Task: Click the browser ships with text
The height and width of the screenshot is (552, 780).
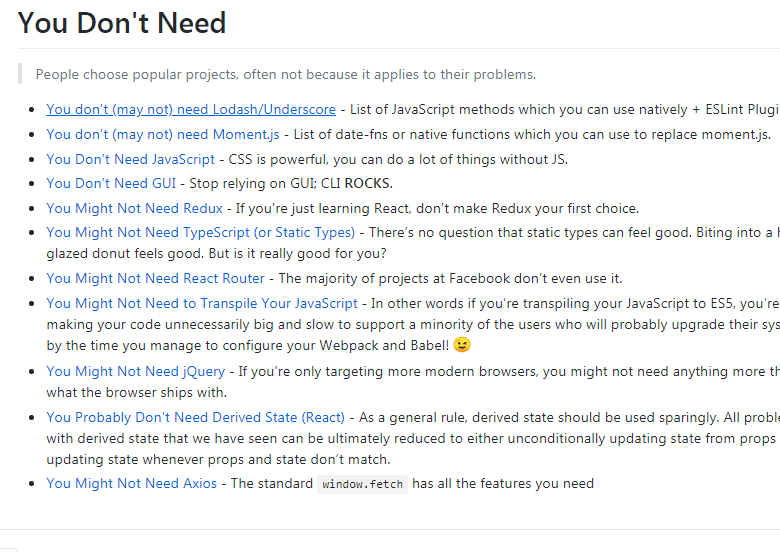Action: 136,392
